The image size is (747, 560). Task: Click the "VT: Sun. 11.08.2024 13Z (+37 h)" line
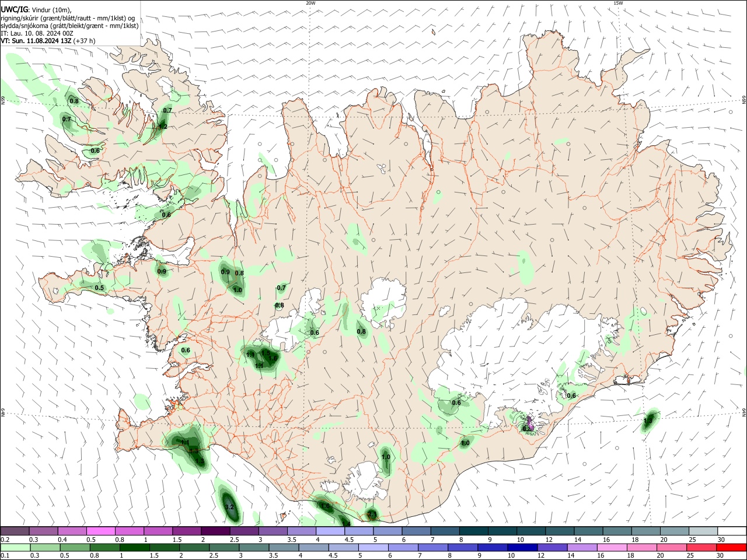[48, 41]
